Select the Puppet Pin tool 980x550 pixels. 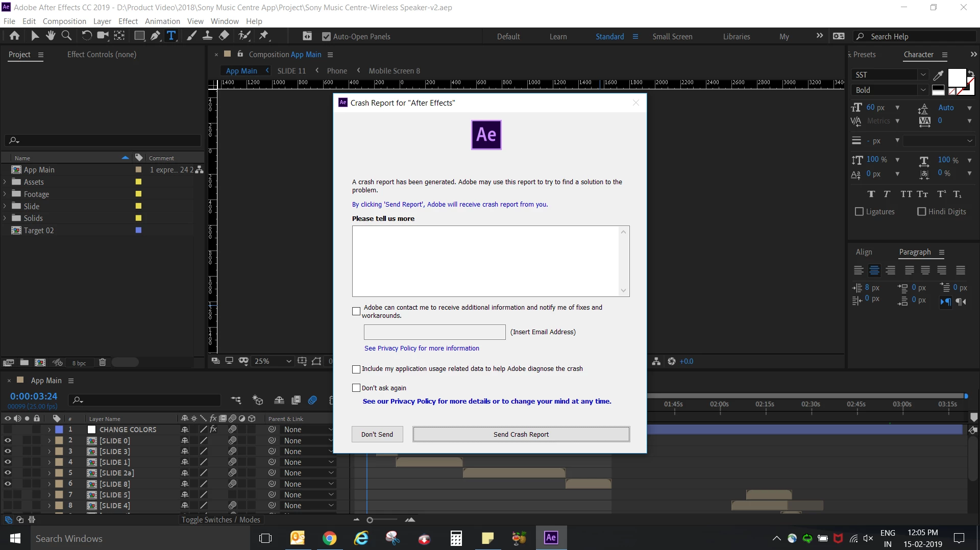264,36
